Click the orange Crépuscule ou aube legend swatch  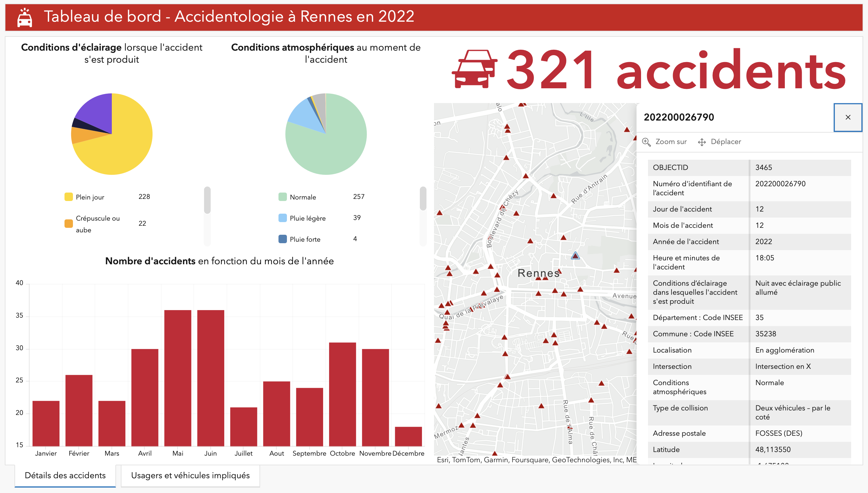68,224
